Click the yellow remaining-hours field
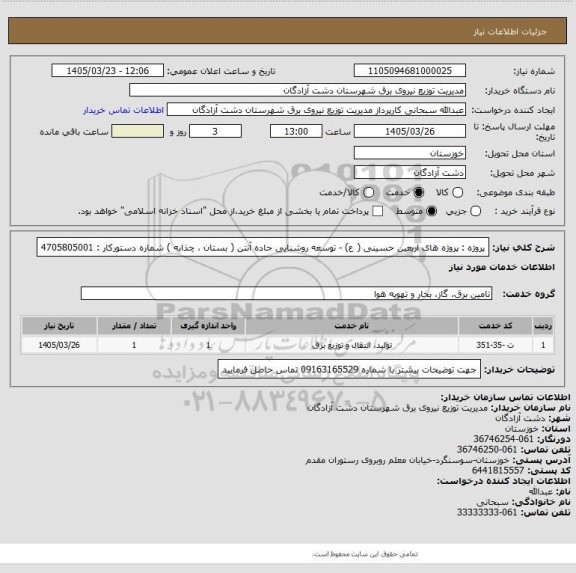Image resolution: width=576 pixels, height=573 pixels. (x=138, y=131)
